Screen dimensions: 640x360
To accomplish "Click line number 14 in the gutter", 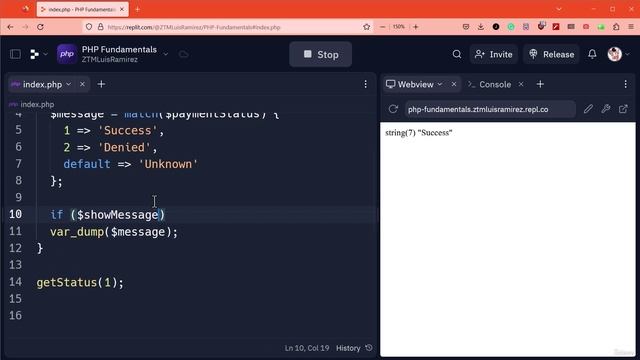I will click(x=16, y=282).
